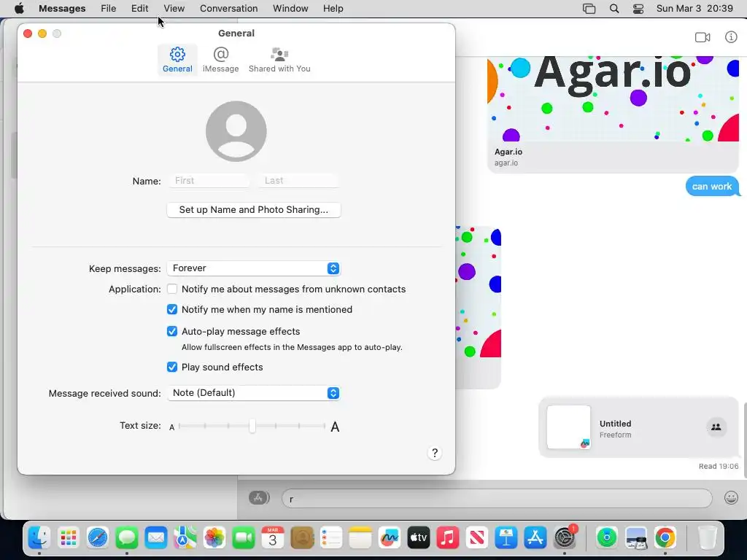This screenshot has width=747, height=560.
Task: Open Keynote from the Dock
Action: (x=506, y=538)
